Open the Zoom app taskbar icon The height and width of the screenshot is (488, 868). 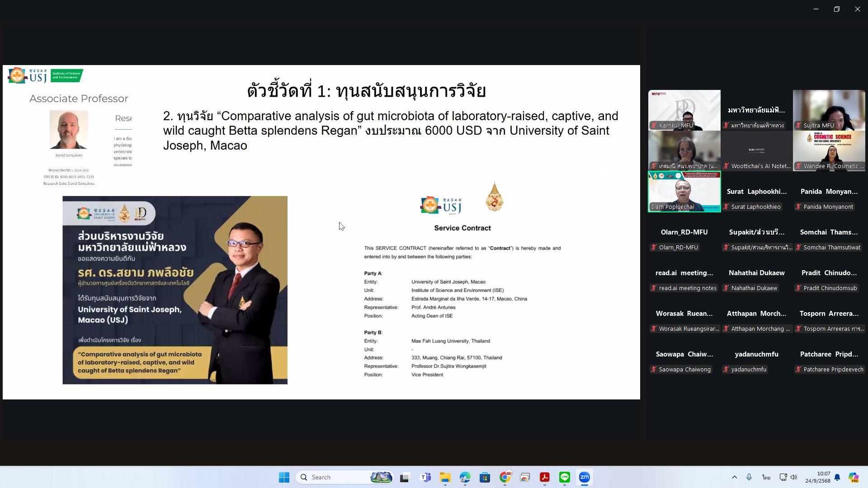585,477
